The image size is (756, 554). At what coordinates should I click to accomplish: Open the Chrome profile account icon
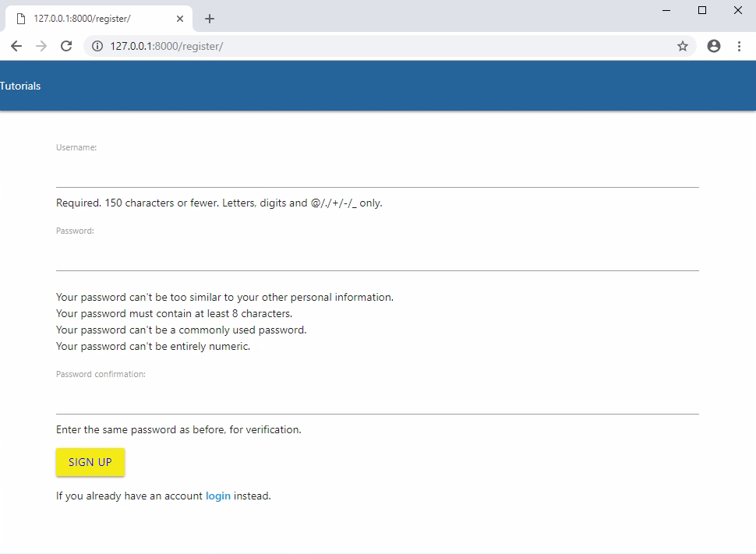(713, 46)
